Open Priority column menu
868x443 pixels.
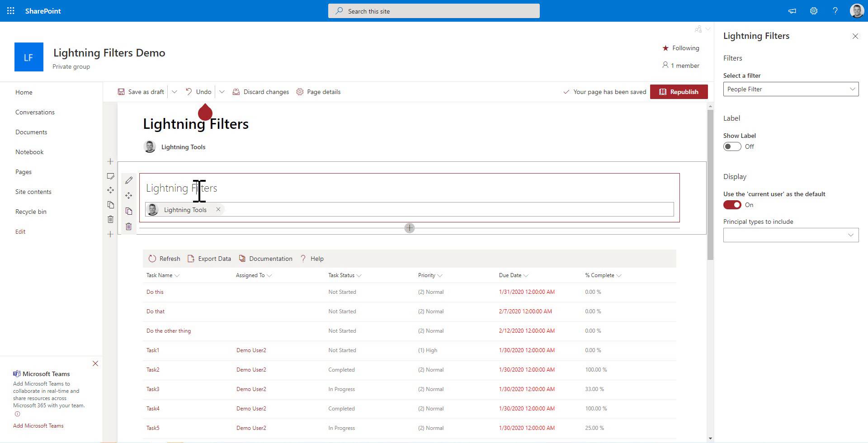pos(430,275)
